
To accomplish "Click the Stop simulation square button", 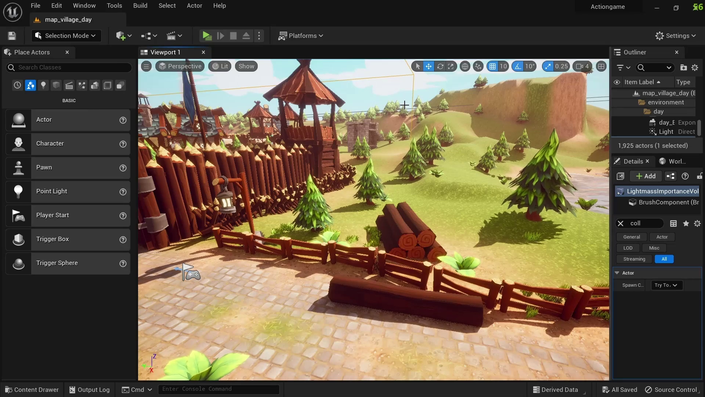I will [233, 36].
